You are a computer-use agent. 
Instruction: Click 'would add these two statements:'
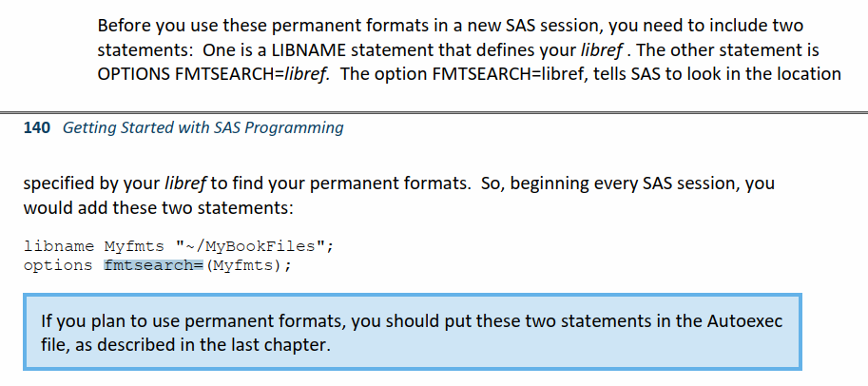(158, 206)
